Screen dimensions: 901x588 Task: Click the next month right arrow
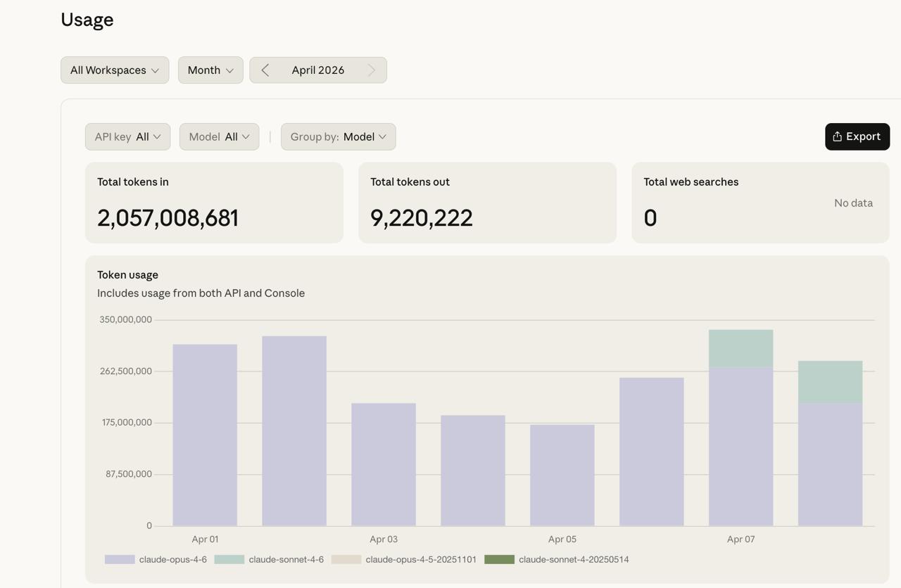pyautogui.click(x=371, y=70)
